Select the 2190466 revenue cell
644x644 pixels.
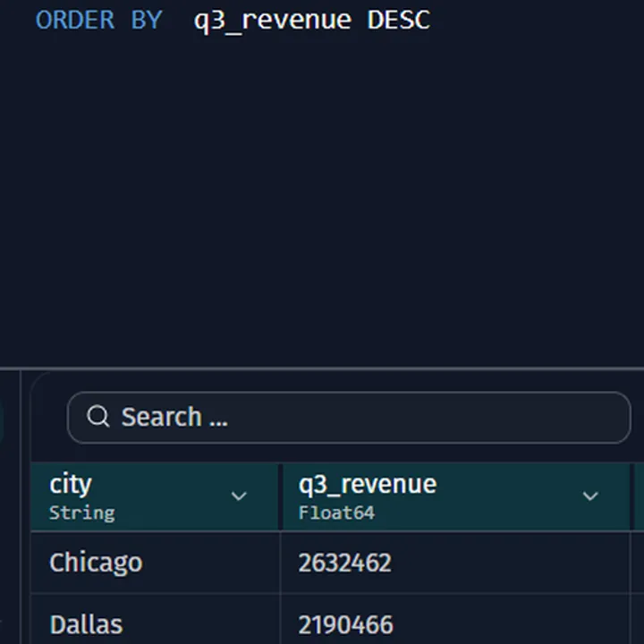tap(455, 619)
